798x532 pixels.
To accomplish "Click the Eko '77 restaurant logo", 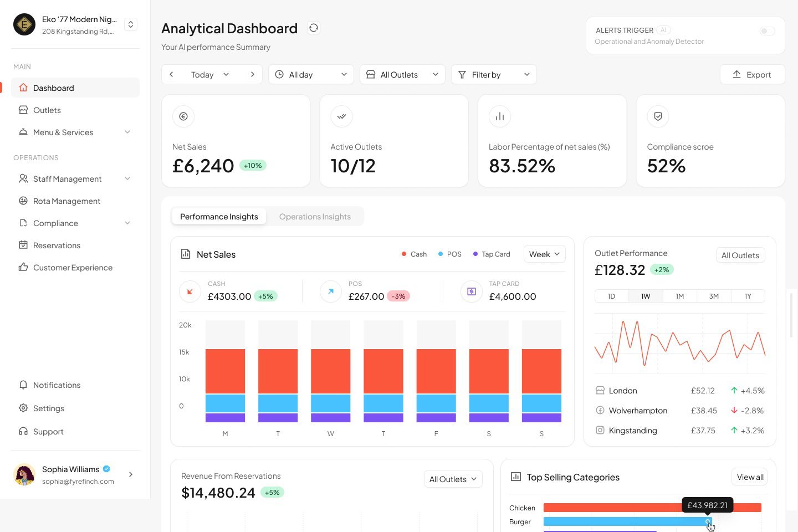I will click(x=24, y=24).
